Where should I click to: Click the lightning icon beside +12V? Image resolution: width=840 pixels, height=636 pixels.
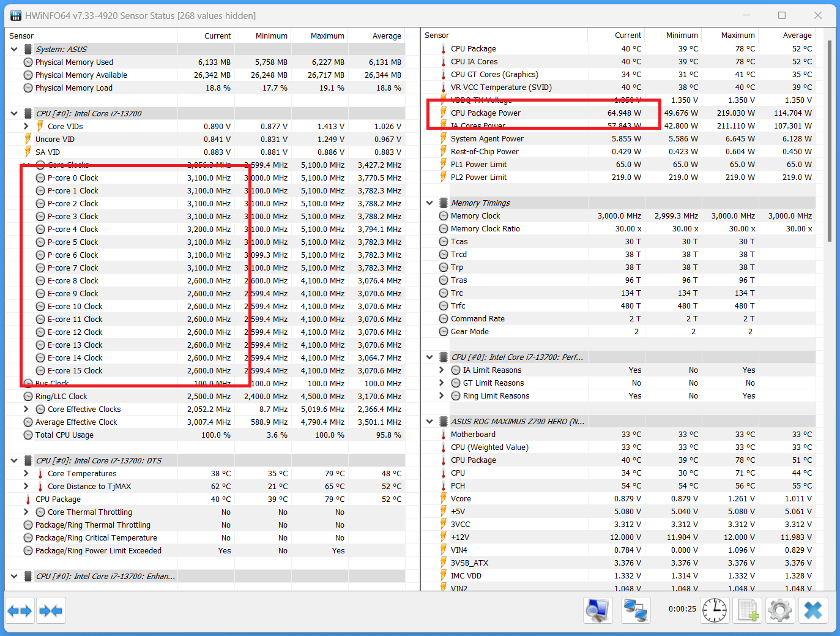pyautogui.click(x=444, y=537)
